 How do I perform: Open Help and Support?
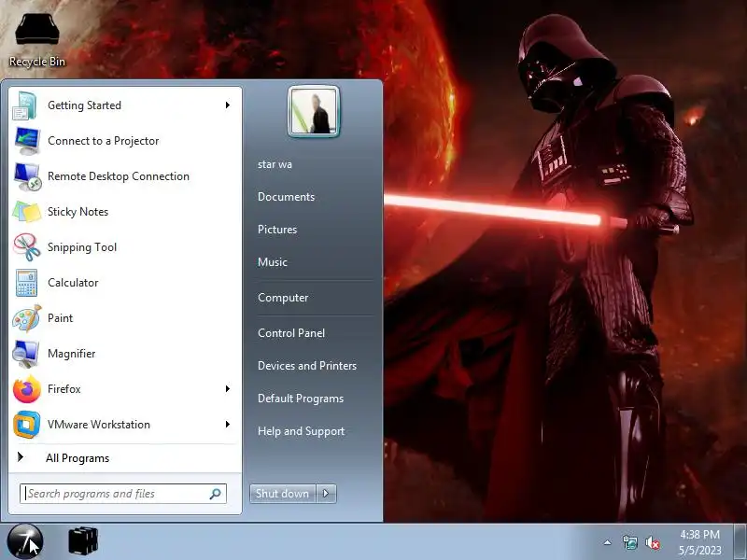[x=301, y=431]
